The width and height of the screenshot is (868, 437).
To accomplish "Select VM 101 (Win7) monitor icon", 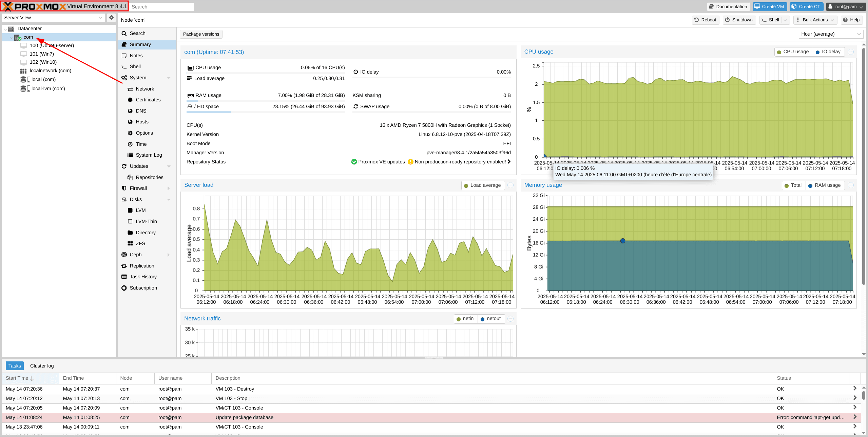I will (x=23, y=54).
